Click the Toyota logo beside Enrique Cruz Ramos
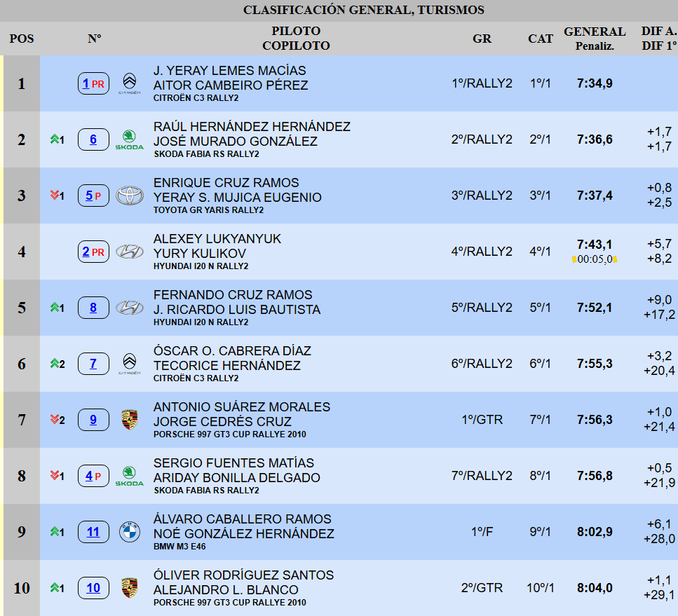This screenshot has height=616, width=678. (x=129, y=196)
